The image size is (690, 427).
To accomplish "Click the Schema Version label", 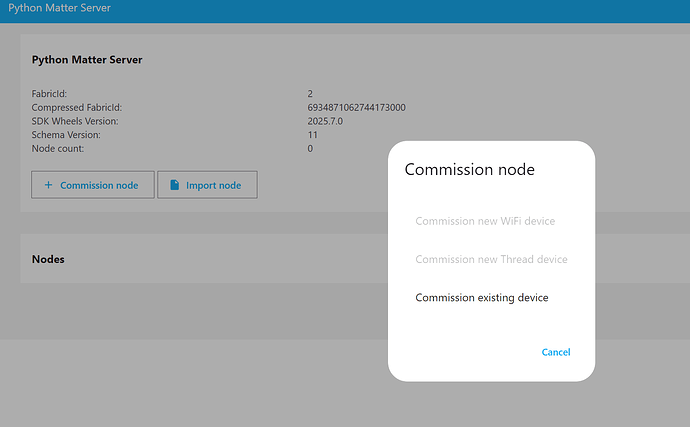I will (66, 135).
